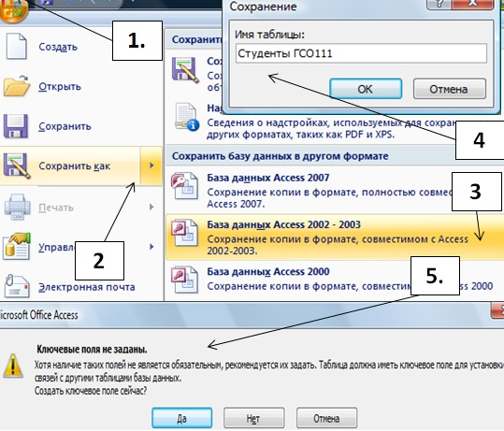Click the blank page icon for Создать

(16, 47)
